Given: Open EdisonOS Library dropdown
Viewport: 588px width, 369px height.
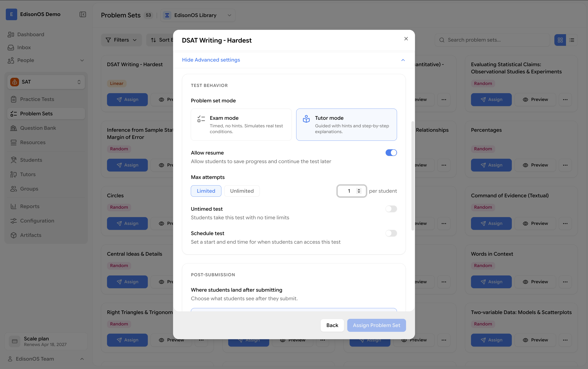Looking at the screenshot, I should point(198,15).
